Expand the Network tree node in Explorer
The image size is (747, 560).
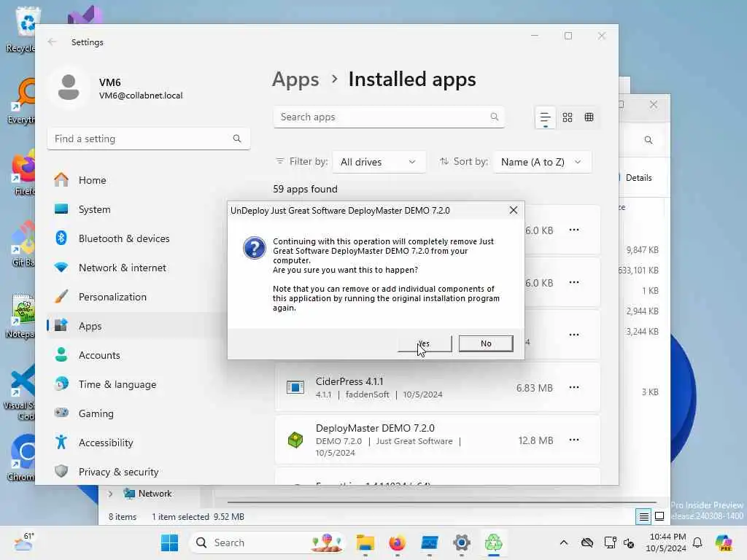110,494
